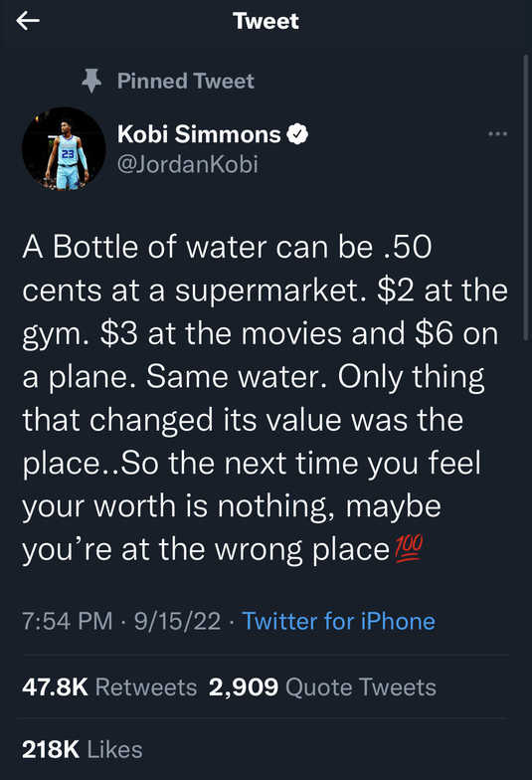Click the @JordanKobi handle

coord(187,164)
